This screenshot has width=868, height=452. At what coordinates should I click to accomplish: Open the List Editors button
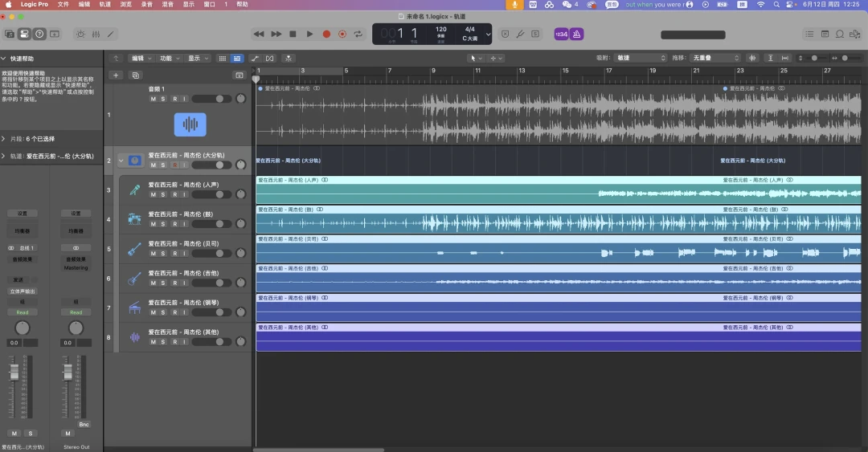coord(809,35)
